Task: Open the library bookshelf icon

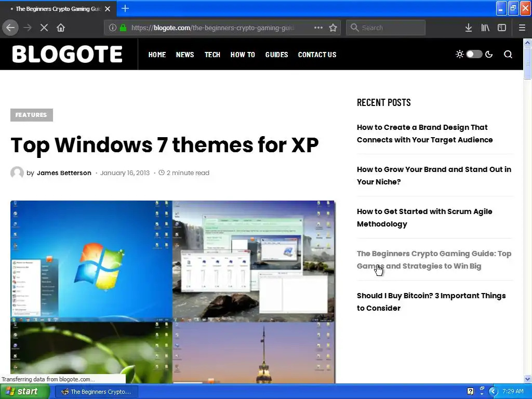Action: (485, 28)
